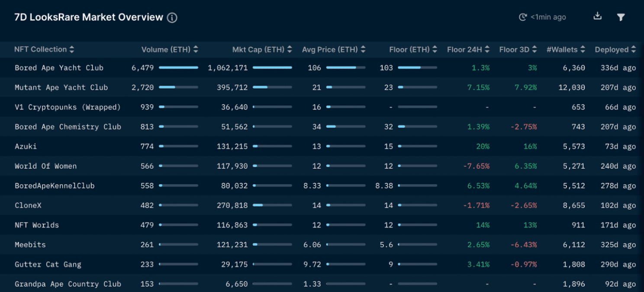The width and height of the screenshot is (644, 292).
Task: Click the refresh icon next to <1min ago
Action: coord(523,17)
